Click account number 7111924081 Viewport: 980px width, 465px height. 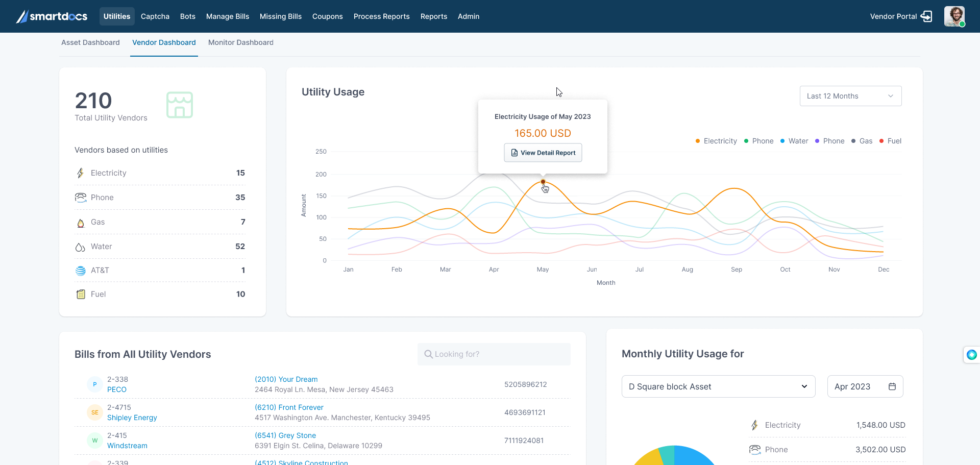coord(524,440)
